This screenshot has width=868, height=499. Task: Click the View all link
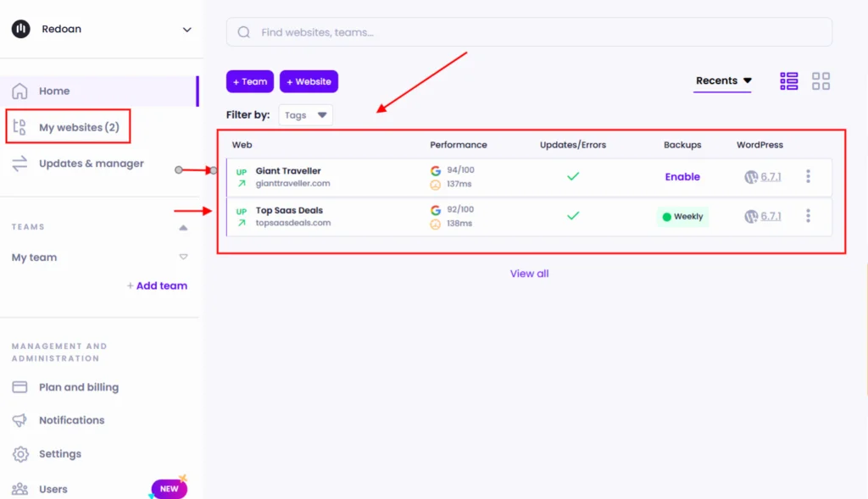click(529, 274)
